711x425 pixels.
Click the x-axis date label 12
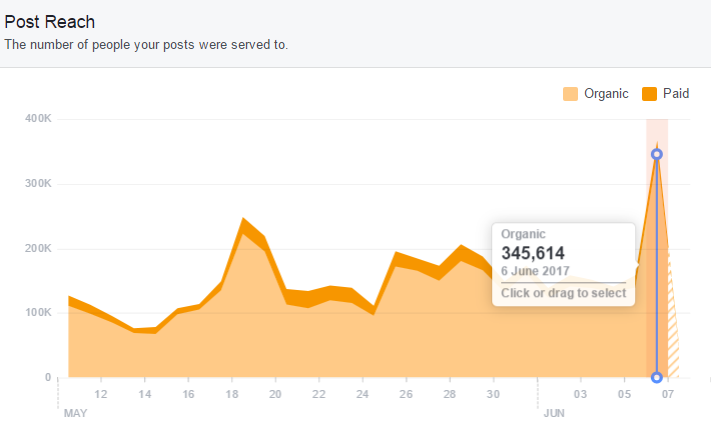pyautogui.click(x=101, y=394)
